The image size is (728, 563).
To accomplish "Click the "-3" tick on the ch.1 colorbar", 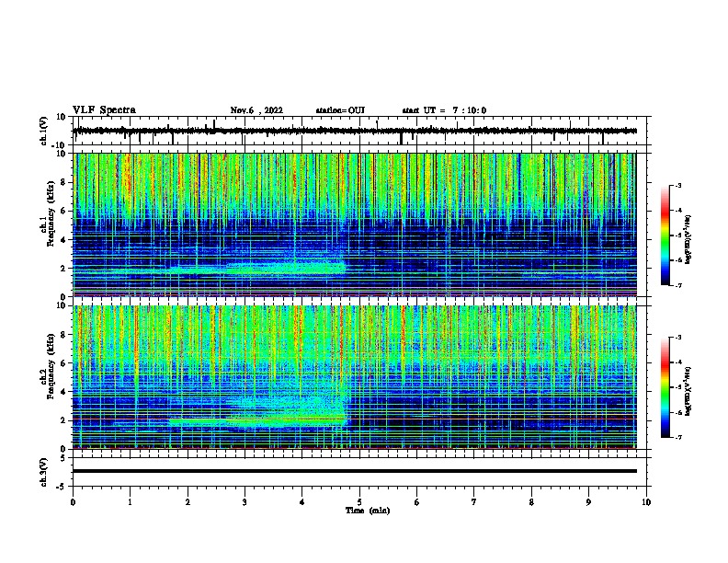I will [677, 185].
